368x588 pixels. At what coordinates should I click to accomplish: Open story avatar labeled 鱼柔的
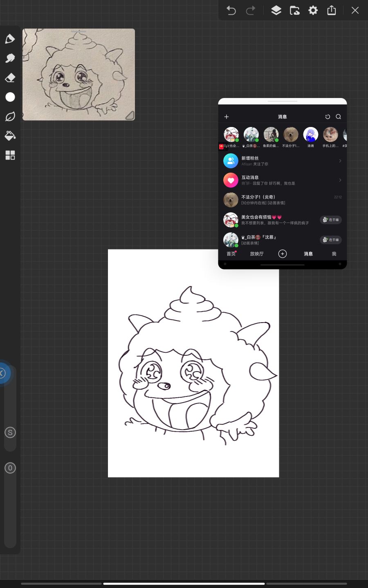pos(271,134)
